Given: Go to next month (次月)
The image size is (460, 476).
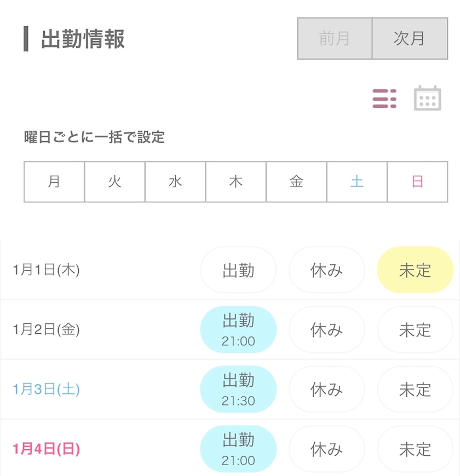Looking at the screenshot, I should pos(409,38).
